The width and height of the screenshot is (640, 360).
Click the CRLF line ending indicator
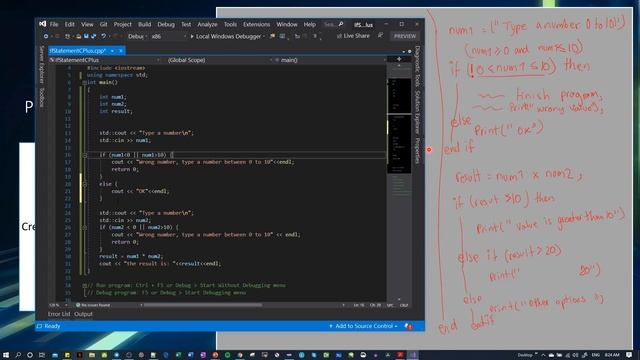pyautogui.click(x=404, y=305)
